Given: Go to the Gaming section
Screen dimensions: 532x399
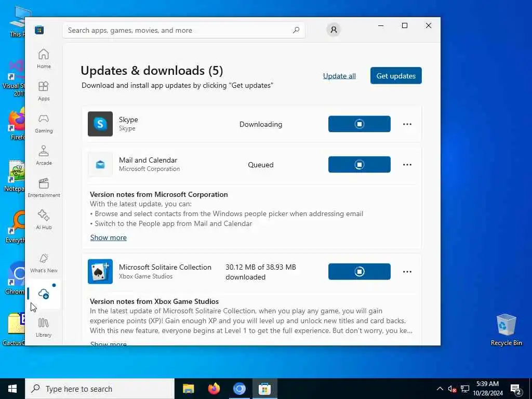Looking at the screenshot, I should click(x=44, y=124).
